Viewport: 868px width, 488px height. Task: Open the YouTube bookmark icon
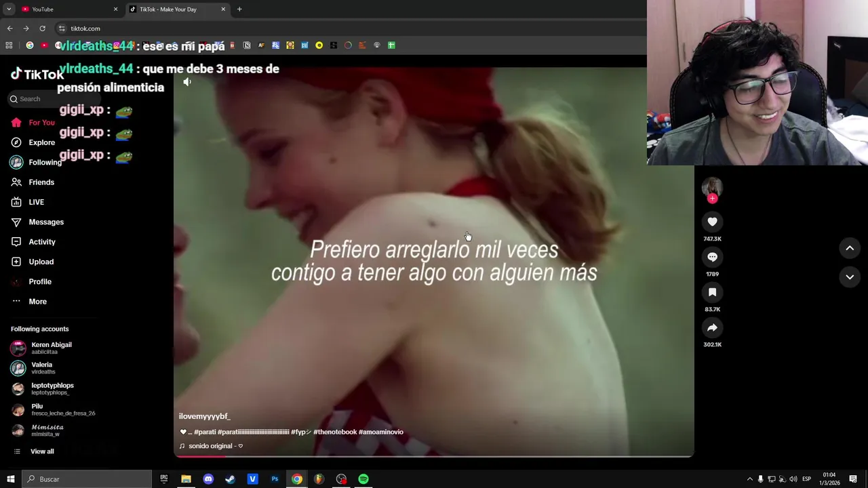pos(44,45)
